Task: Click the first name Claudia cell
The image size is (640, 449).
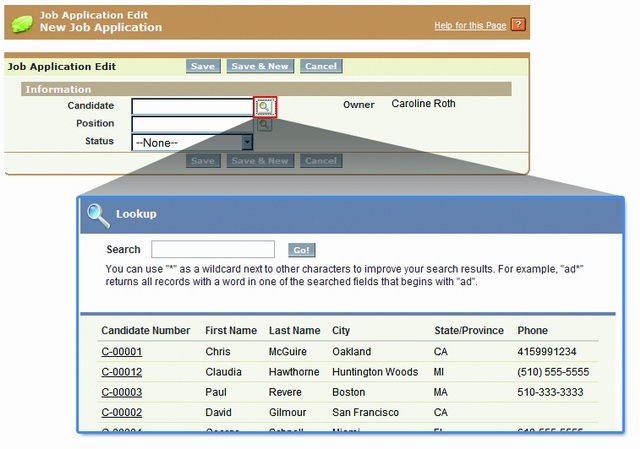Action: (223, 372)
